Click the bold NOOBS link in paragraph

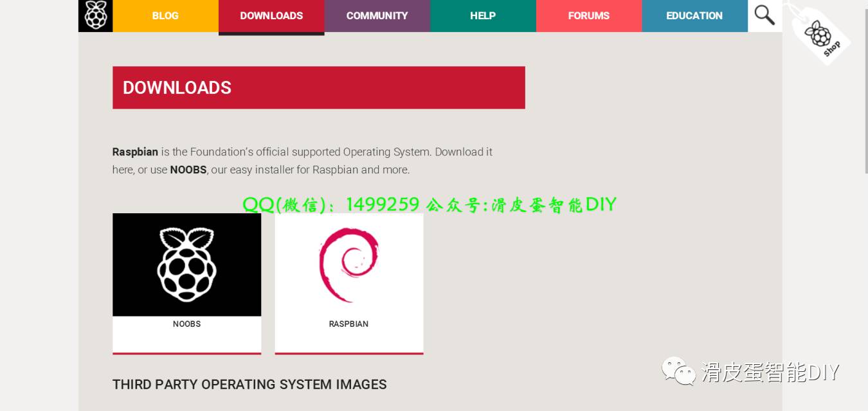[188, 170]
